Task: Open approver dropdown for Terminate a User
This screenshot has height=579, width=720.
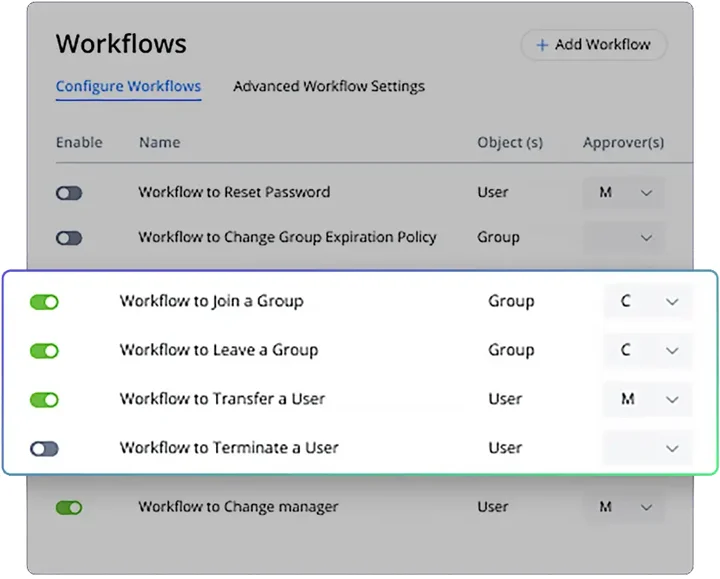Action: click(x=647, y=448)
